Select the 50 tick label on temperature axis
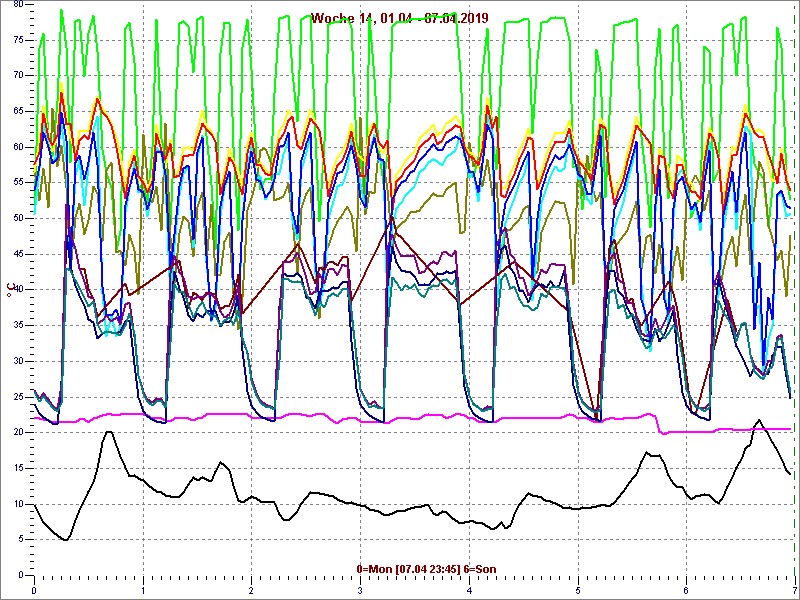This screenshot has height=600, width=800. (x=18, y=218)
